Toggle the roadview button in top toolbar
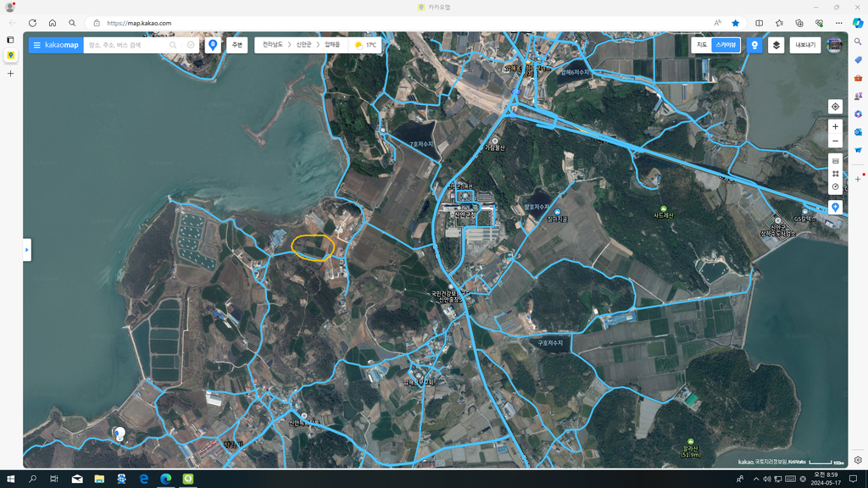 pos(754,45)
